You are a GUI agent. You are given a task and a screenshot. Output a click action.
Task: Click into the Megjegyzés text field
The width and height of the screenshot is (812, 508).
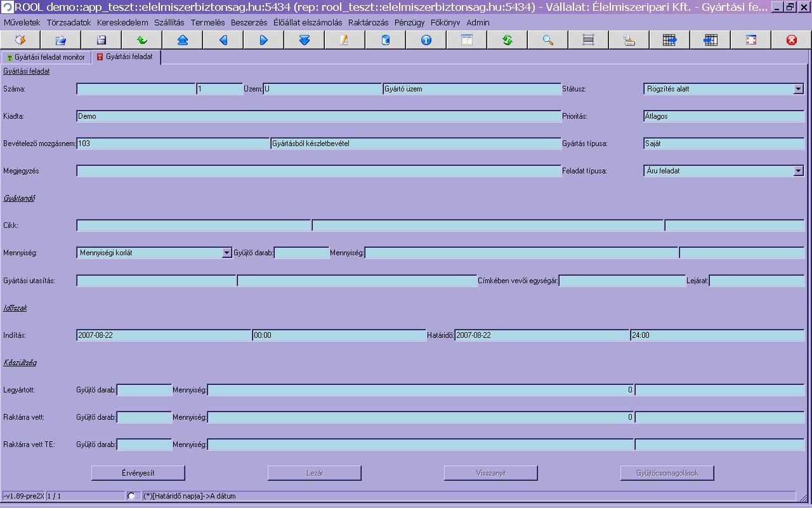(318, 171)
